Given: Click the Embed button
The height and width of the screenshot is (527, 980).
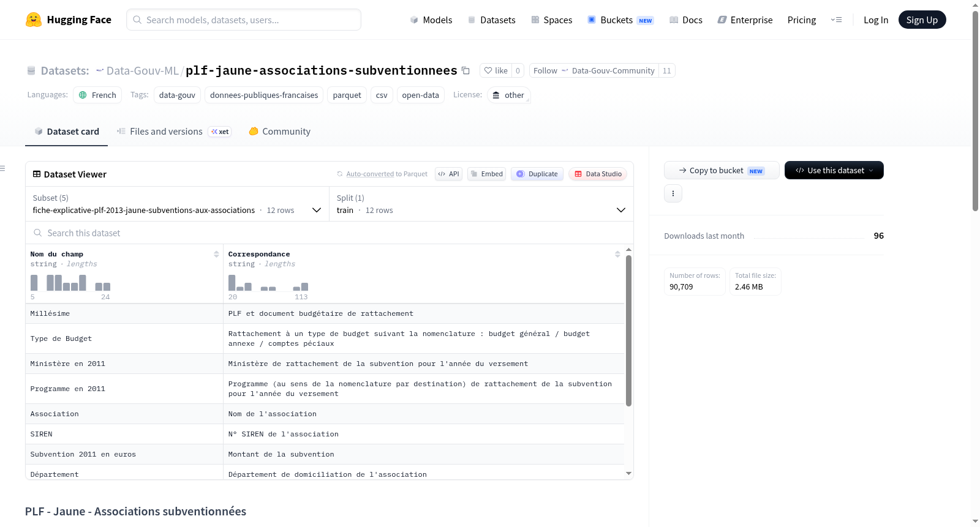Looking at the screenshot, I should [x=487, y=174].
